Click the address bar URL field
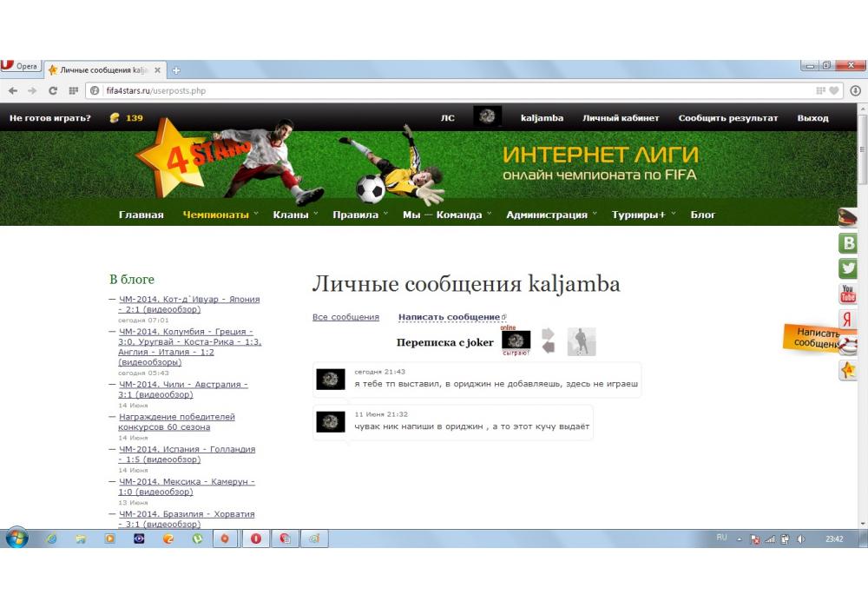 coord(434,90)
